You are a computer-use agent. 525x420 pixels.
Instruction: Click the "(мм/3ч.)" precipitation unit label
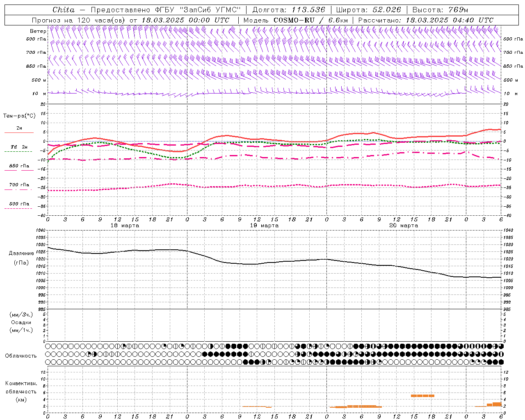pyautogui.click(x=21, y=315)
